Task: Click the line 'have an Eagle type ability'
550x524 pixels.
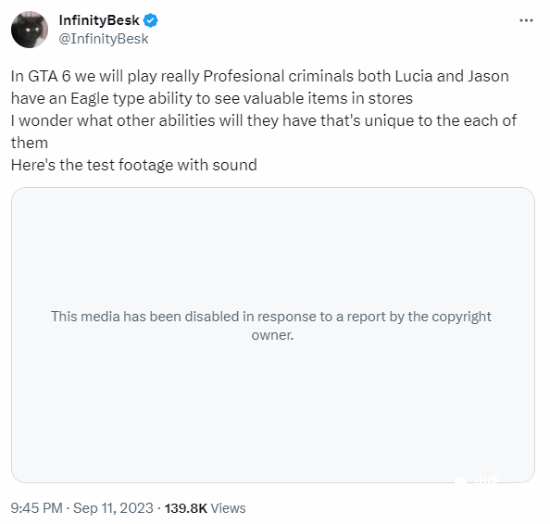Action: coord(212,98)
